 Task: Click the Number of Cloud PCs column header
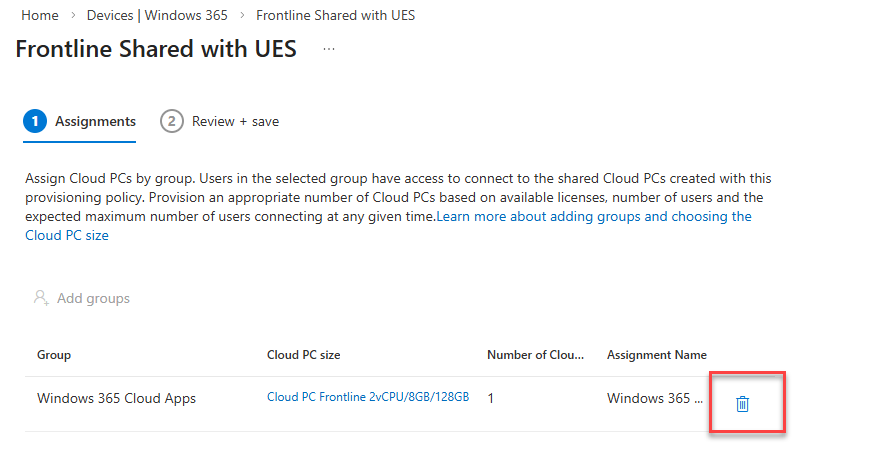coord(535,355)
